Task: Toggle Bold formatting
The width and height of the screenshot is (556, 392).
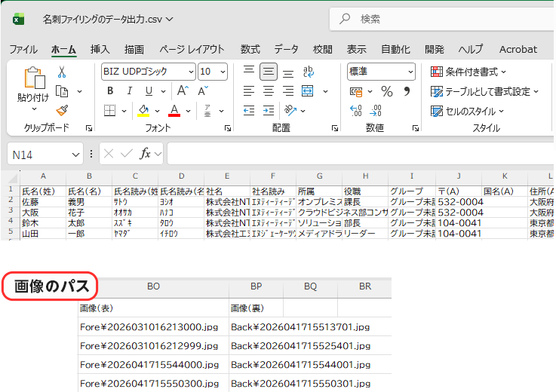Action: (x=109, y=91)
